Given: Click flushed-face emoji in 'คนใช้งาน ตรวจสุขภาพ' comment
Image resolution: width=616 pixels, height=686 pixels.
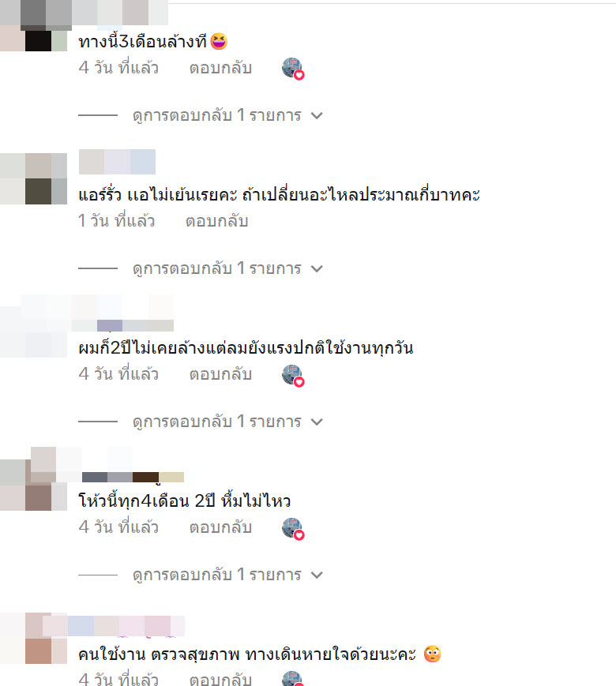Looking at the screenshot, I should (x=433, y=654).
